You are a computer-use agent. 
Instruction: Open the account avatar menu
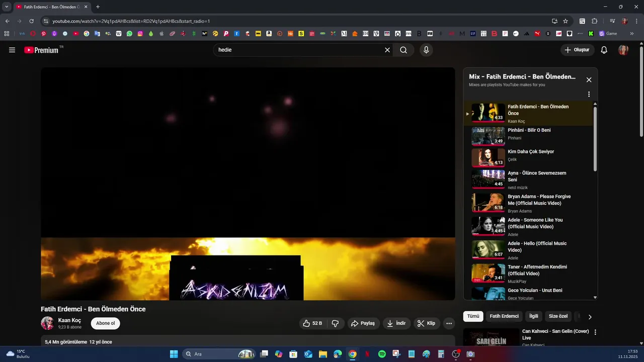623,50
